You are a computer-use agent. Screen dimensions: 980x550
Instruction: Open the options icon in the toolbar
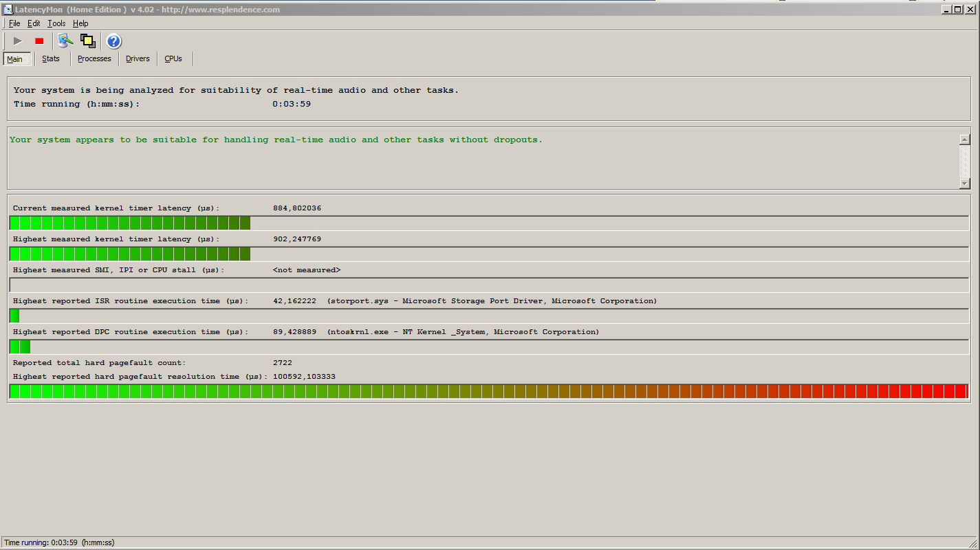(65, 41)
